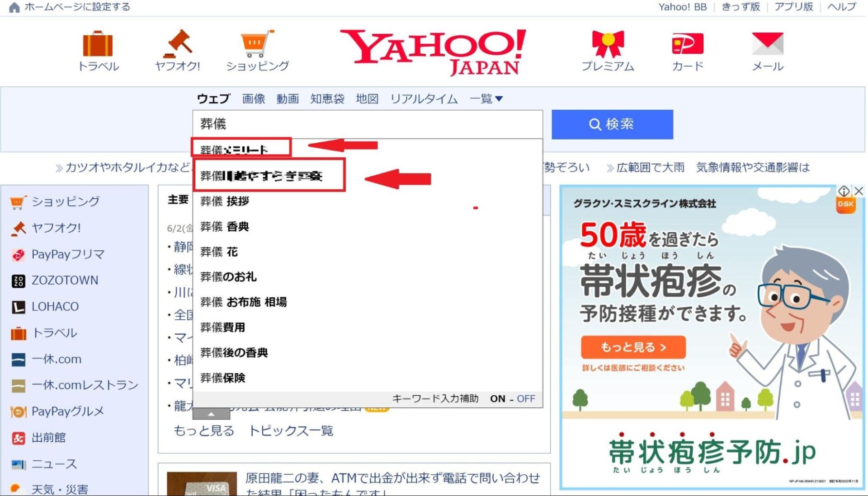The height and width of the screenshot is (496, 868).
Task: Open the トピックス一覧 link
Action: click(291, 430)
